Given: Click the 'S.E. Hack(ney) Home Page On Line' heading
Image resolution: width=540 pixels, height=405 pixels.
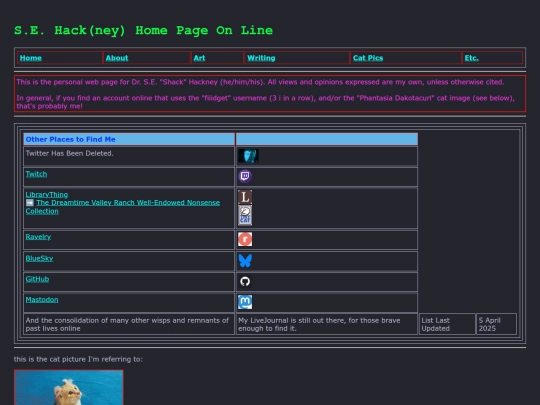Looking at the screenshot, I should pyautogui.click(x=143, y=30).
